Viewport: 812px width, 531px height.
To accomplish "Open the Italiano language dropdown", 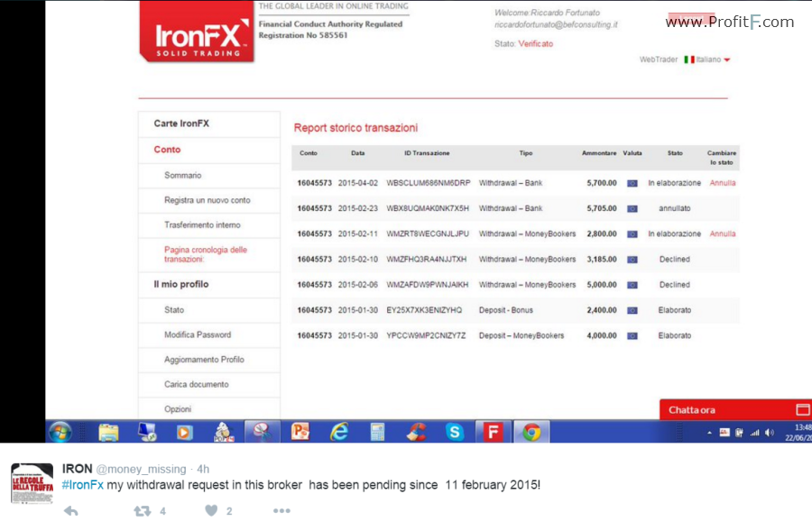I will click(713, 60).
